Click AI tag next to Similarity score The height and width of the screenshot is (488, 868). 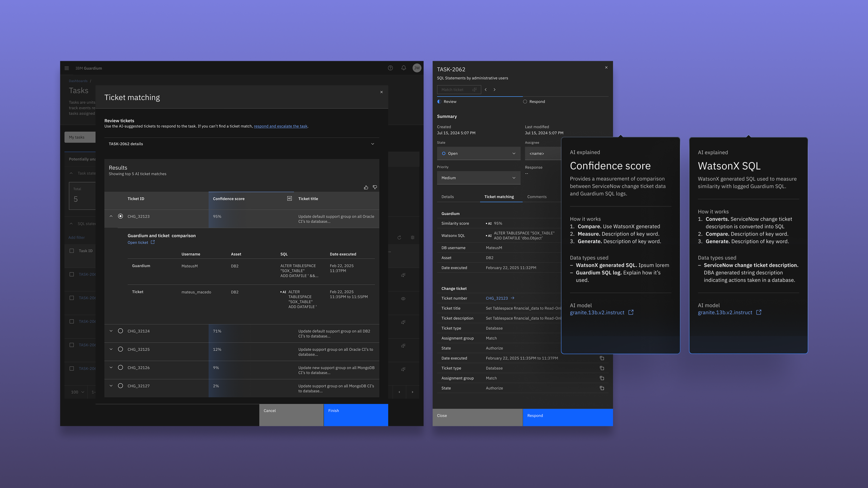(x=489, y=224)
